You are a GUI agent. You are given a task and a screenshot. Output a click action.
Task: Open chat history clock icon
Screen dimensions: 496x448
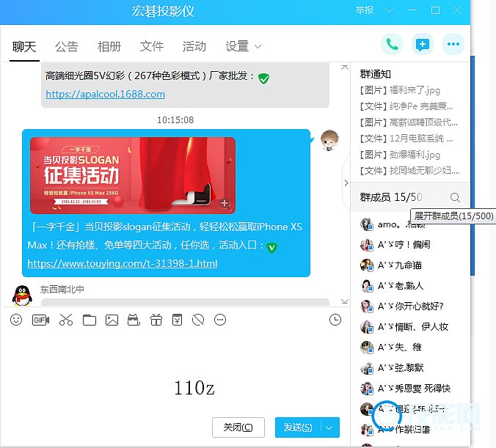(335, 320)
